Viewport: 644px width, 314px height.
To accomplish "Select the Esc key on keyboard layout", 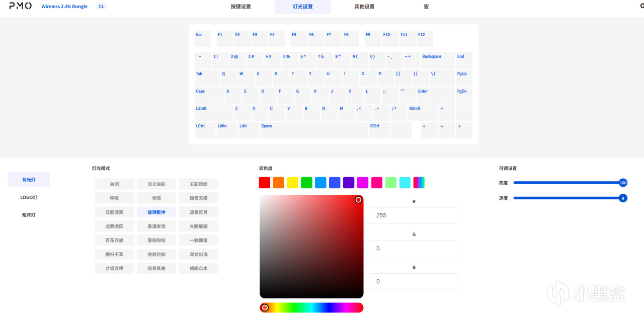I will (x=203, y=39).
